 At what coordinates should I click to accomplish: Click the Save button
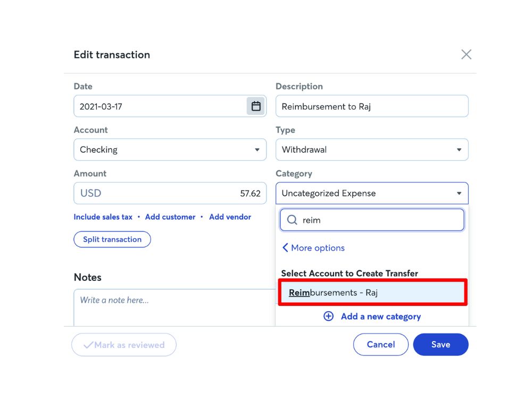(x=440, y=344)
